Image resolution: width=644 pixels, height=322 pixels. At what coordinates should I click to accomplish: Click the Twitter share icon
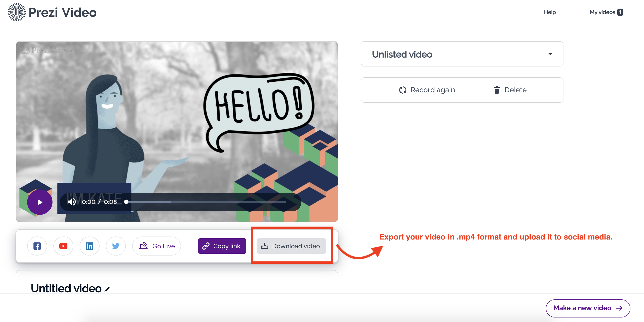pos(116,246)
